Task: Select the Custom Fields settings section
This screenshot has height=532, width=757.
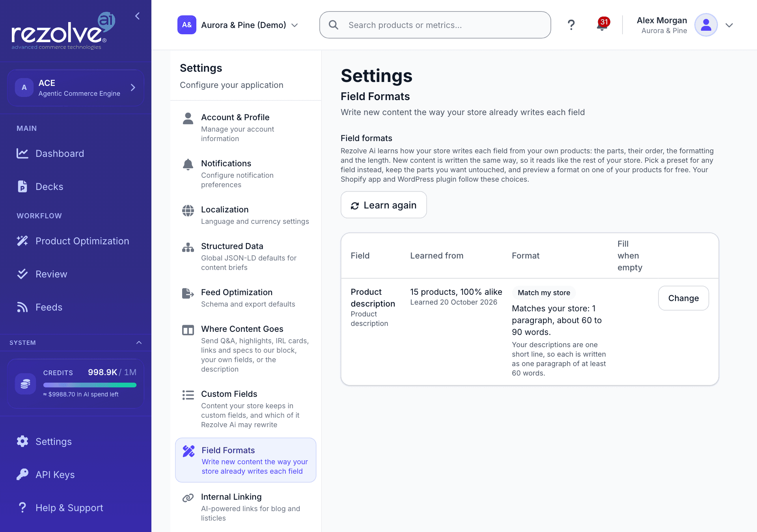Action: [x=246, y=409]
